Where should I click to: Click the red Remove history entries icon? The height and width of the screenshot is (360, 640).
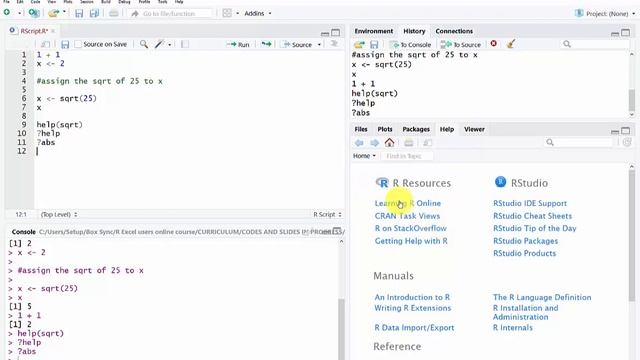tap(493, 43)
